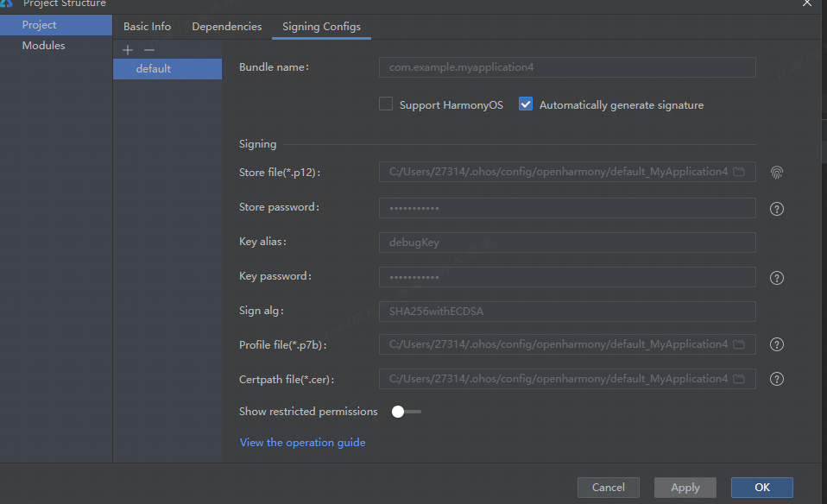Viewport: 827px width, 504px height.
Task: Uncheck Automatically generate signature
Action: (x=526, y=104)
